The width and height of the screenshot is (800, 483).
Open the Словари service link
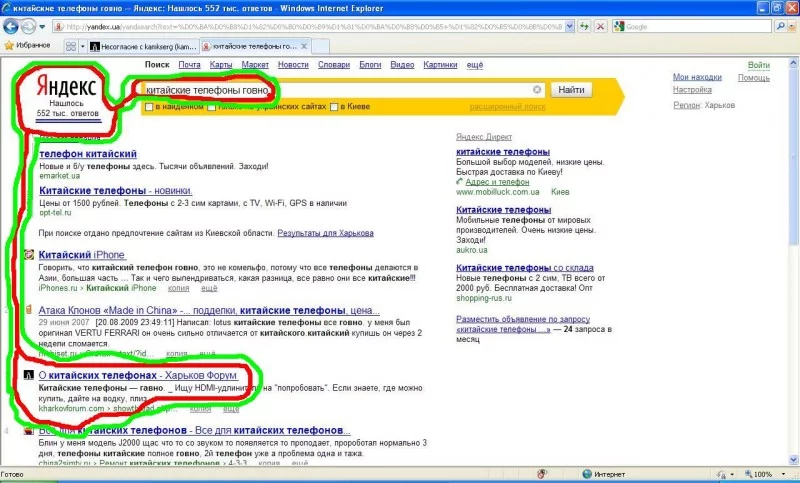[334, 65]
